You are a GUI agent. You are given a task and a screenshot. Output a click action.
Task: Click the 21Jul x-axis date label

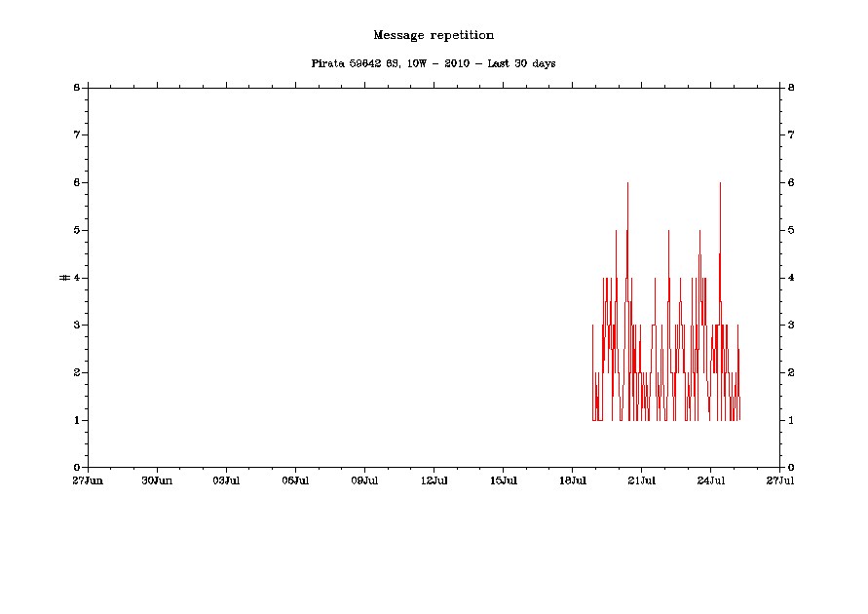tap(641, 480)
